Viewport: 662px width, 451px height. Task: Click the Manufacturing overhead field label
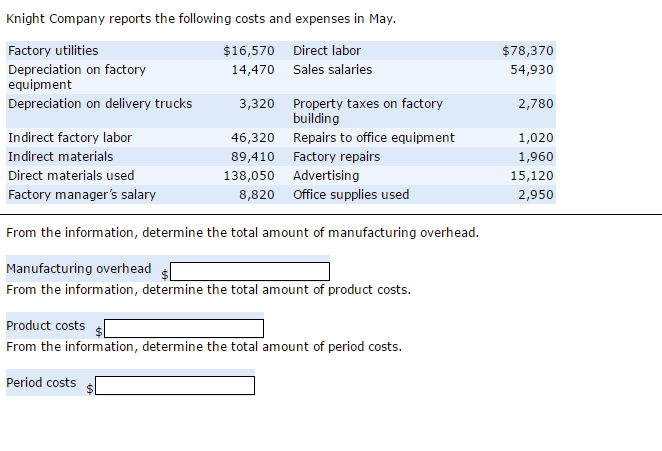coord(79,269)
